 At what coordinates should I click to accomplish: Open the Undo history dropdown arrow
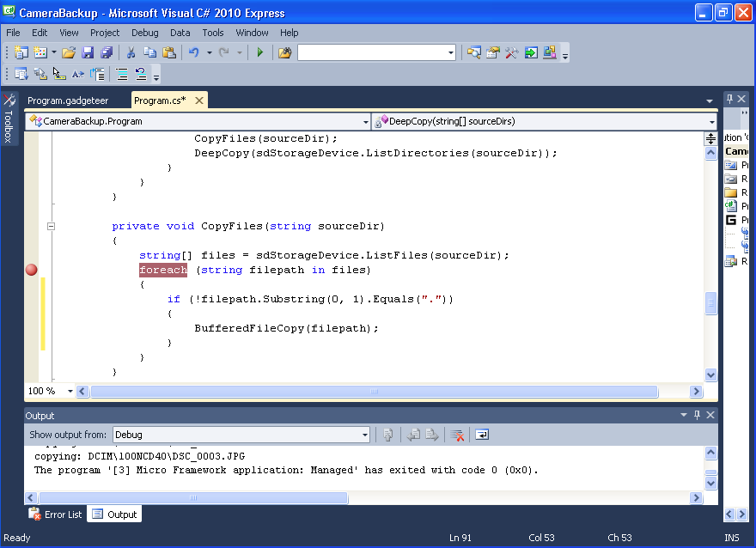(x=210, y=52)
